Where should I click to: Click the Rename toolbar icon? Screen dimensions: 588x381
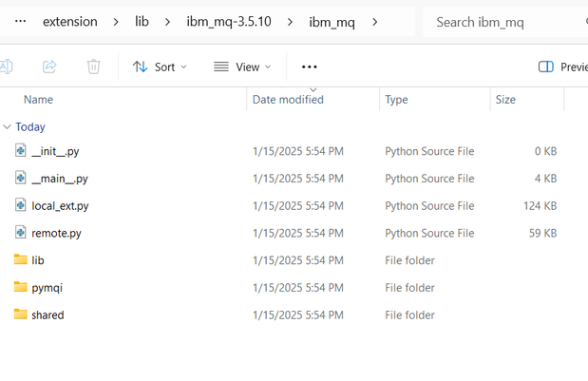point(7,67)
